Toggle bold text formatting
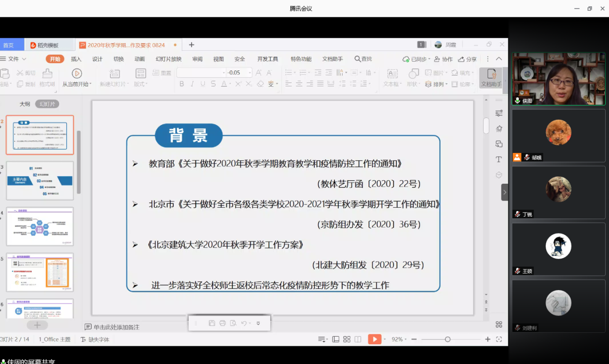Screen dimensions: 609x364 pyautogui.click(x=181, y=84)
